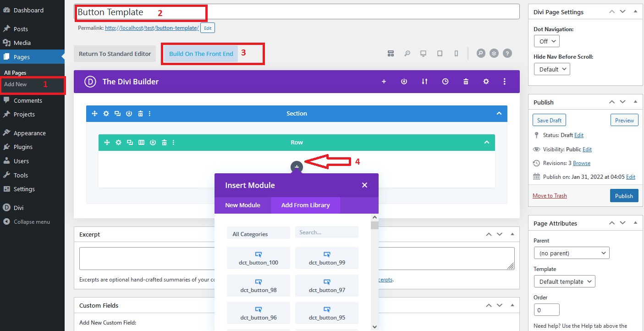
Task: Click Add New under Pages
Action: pos(16,84)
